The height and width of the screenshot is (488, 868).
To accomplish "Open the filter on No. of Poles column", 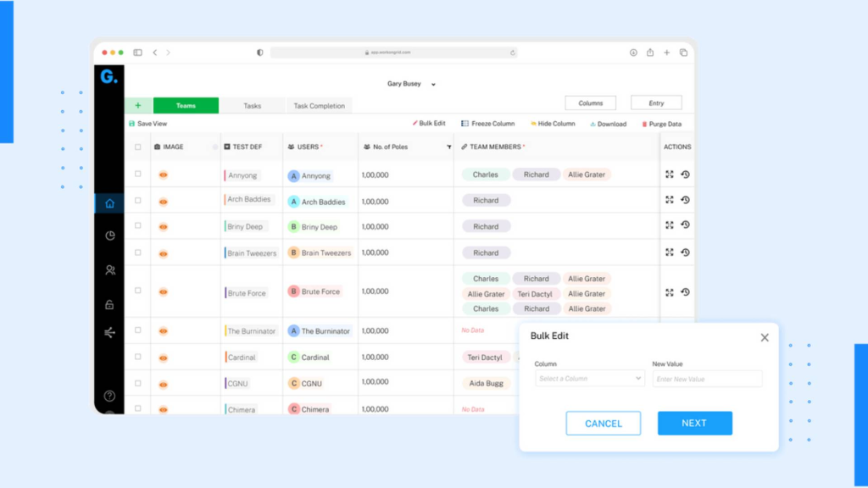I will point(450,146).
